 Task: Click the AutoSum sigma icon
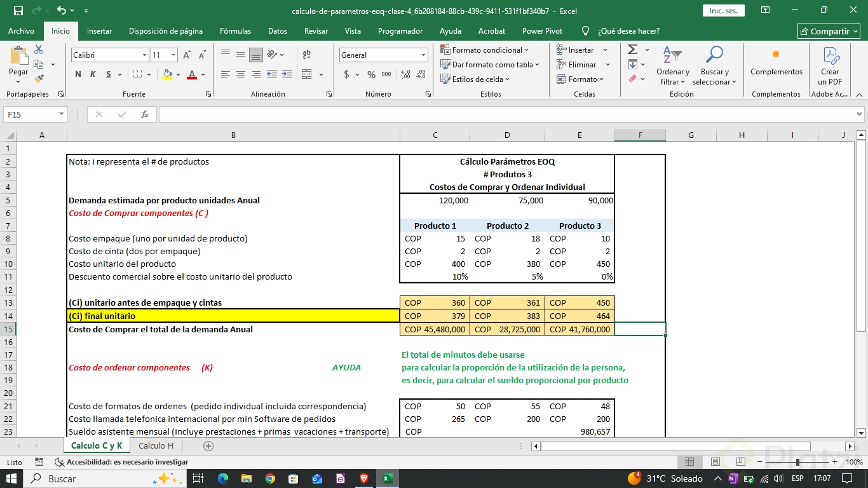tap(632, 50)
